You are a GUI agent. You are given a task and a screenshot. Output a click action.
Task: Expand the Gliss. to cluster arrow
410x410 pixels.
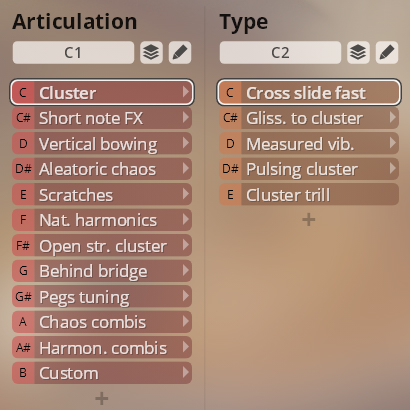[x=393, y=118]
